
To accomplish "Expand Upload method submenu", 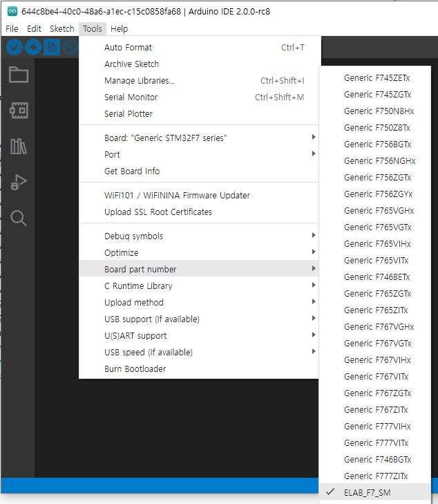I will (x=199, y=302).
